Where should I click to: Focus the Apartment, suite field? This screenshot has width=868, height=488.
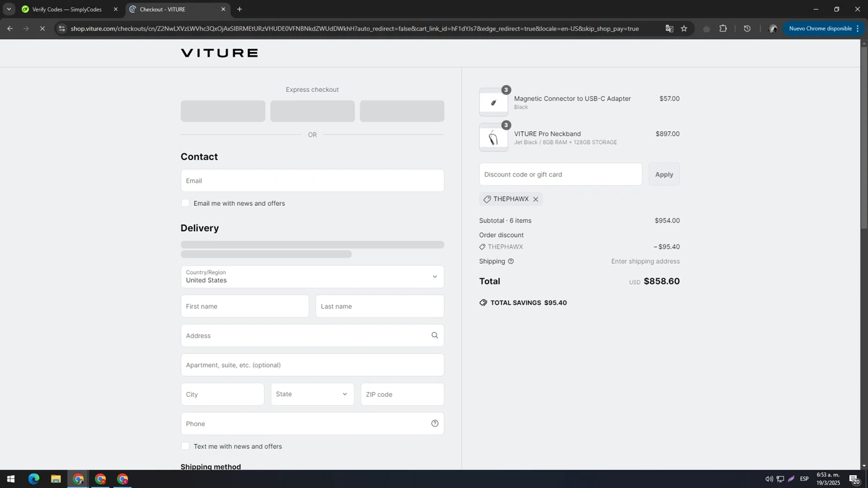click(312, 365)
